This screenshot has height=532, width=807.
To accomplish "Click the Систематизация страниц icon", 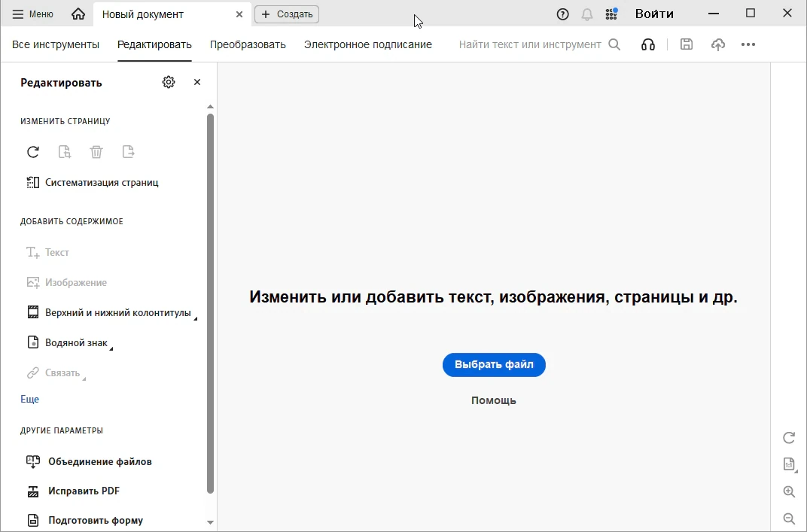I will tap(33, 183).
